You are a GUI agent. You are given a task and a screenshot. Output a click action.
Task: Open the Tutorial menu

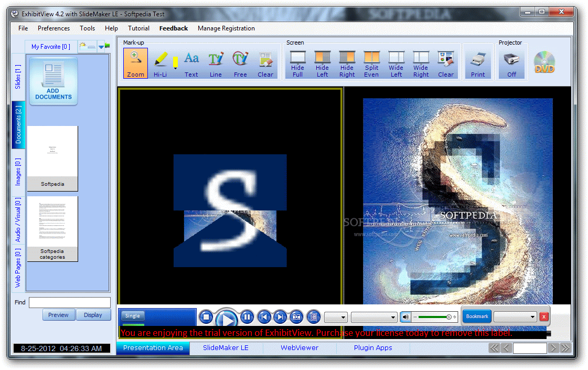tap(139, 28)
